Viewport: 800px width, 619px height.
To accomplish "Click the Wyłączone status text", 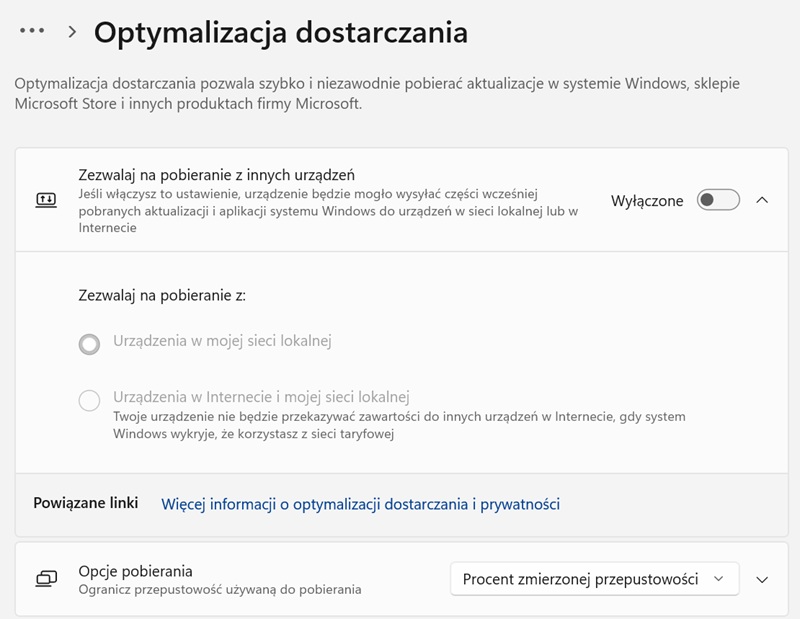I will [x=647, y=201].
